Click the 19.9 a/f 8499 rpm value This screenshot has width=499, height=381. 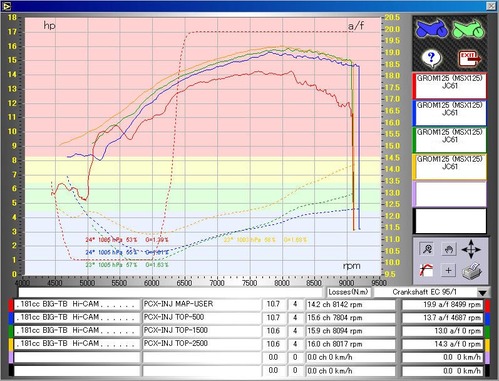pos(443,305)
